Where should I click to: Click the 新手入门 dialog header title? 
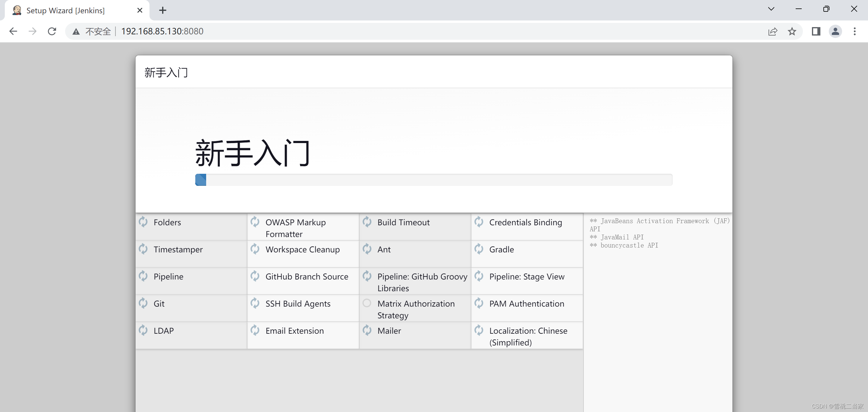[x=166, y=72]
